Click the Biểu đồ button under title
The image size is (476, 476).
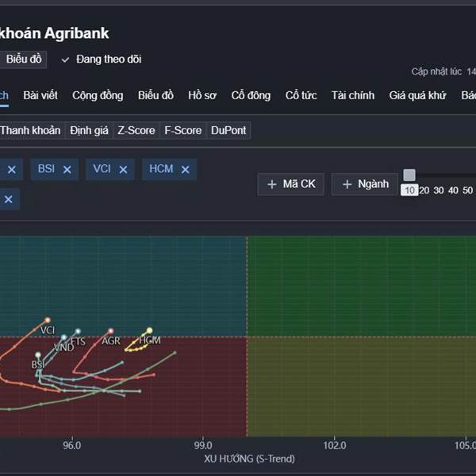pyautogui.click(x=23, y=59)
